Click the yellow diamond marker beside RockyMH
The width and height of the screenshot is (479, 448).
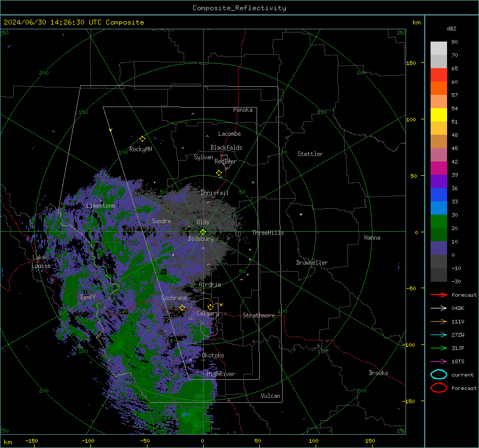[142, 139]
